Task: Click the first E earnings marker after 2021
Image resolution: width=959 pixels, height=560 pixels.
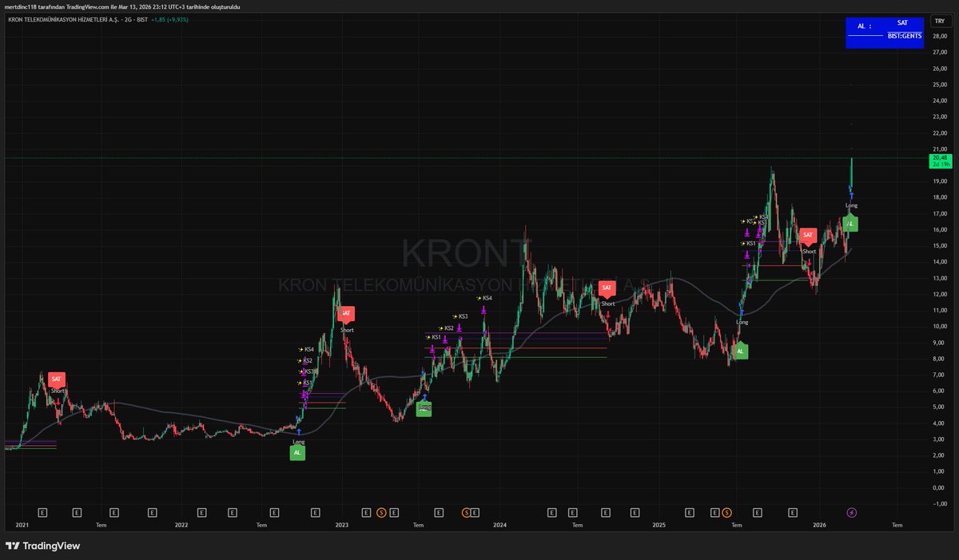Action: [x=42, y=512]
